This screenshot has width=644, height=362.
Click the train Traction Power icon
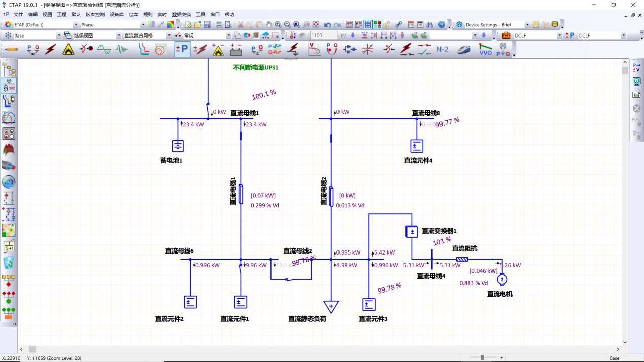464,50
